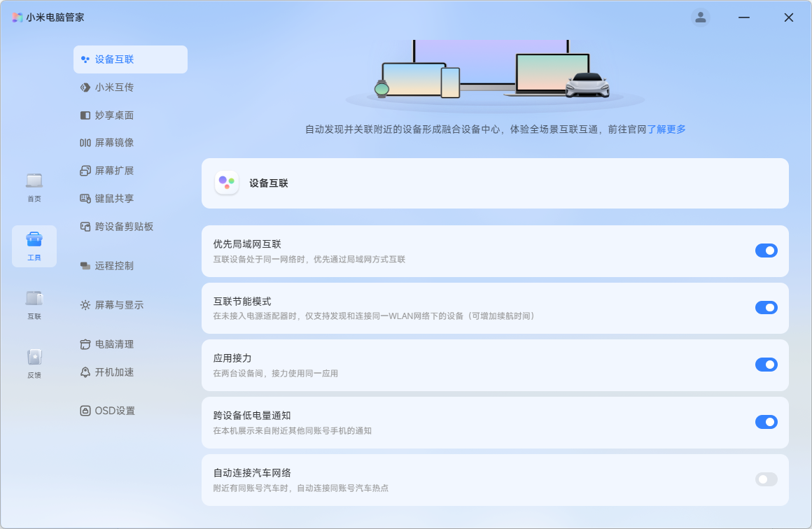The height and width of the screenshot is (529, 812).
Task: Turn off the 优先局域网互联 switch
Action: pyautogui.click(x=766, y=251)
